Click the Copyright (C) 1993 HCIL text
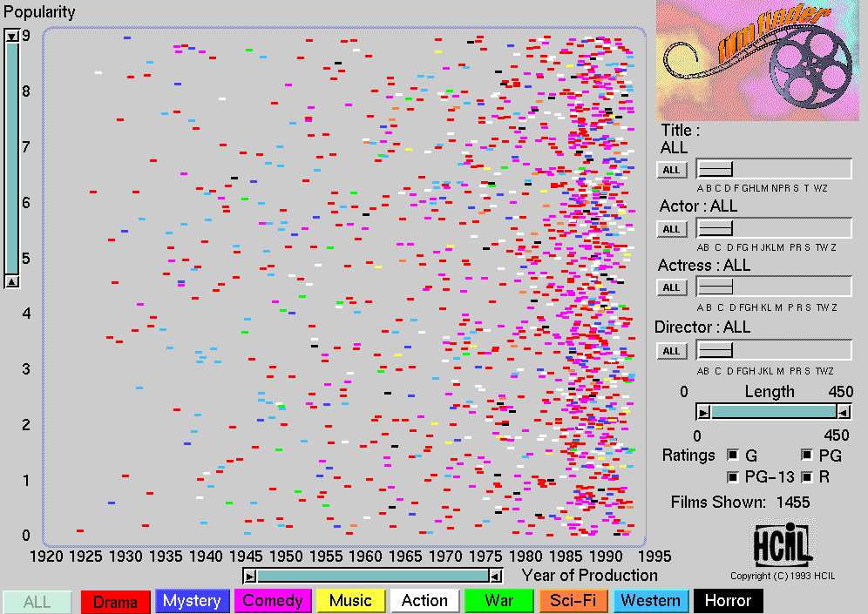 [783, 576]
